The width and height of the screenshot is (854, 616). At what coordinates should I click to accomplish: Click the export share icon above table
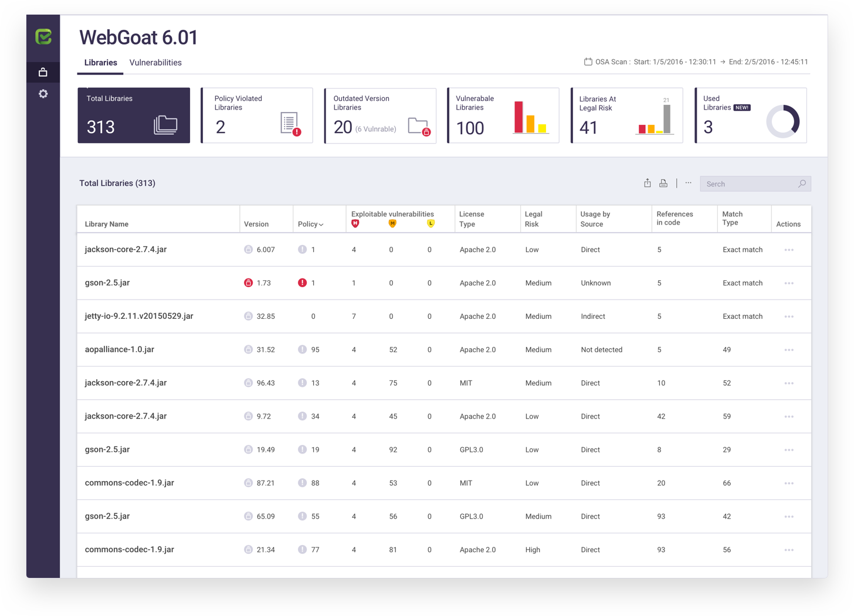[x=648, y=183]
